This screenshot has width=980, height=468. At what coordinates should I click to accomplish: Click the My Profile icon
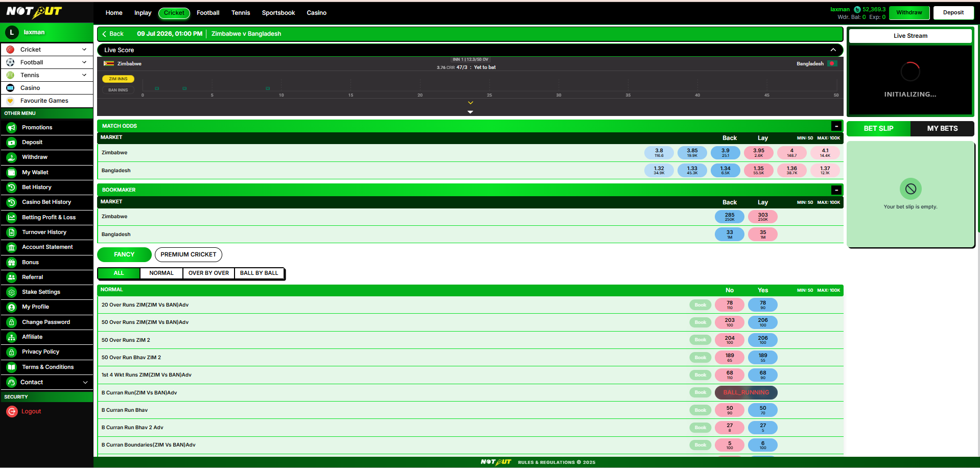[x=12, y=307]
